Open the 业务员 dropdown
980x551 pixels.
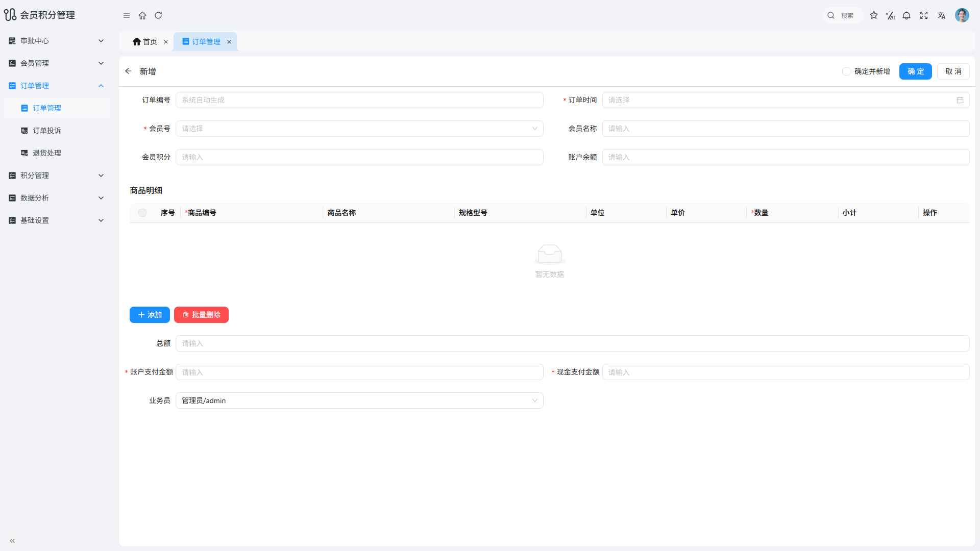pyautogui.click(x=359, y=400)
